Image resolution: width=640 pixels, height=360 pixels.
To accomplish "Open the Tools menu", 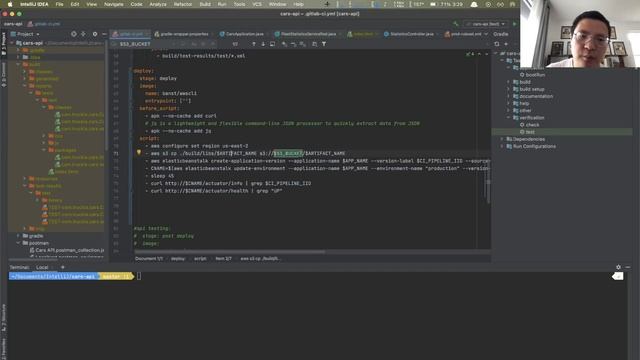I will (239, 4).
